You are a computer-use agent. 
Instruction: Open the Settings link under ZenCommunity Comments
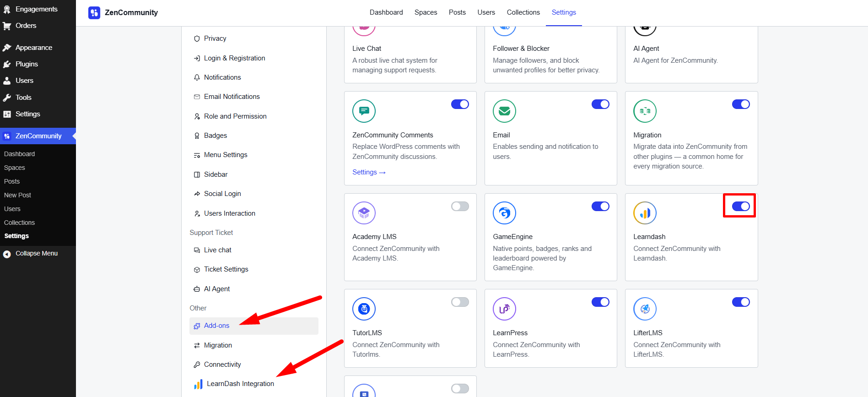click(369, 172)
